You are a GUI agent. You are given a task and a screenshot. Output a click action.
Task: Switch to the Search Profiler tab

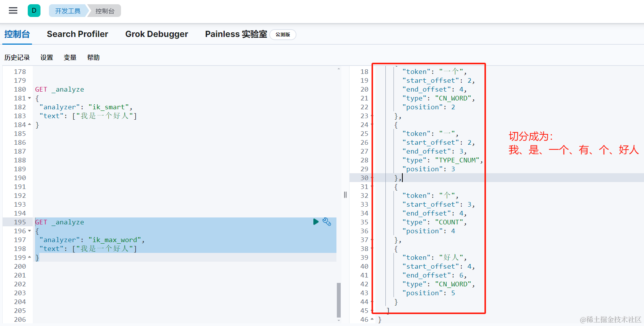pyautogui.click(x=77, y=34)
